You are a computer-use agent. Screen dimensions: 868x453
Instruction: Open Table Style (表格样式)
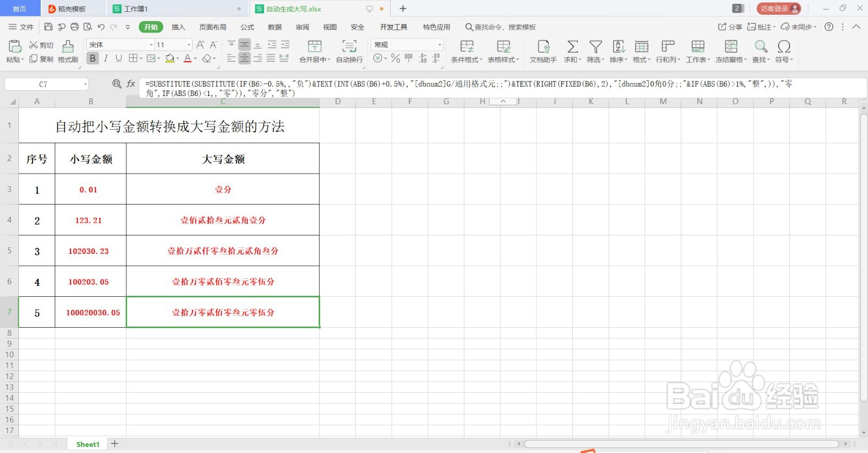click(x=503, y=52)
